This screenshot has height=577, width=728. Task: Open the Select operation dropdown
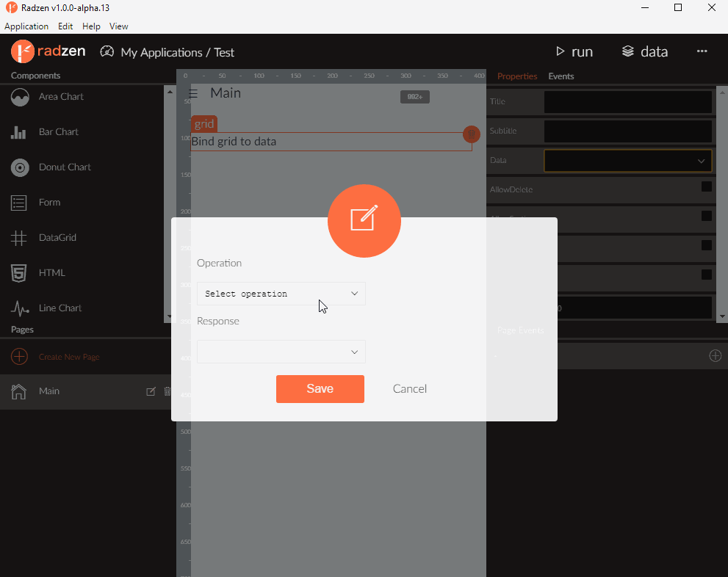pyautogui.click(x=281, y=293)
